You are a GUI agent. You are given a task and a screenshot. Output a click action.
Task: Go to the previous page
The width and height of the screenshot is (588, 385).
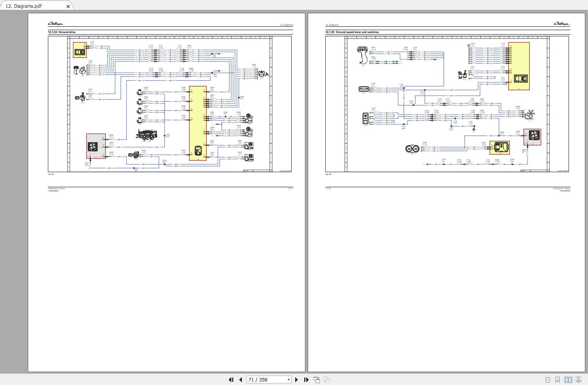240,380
